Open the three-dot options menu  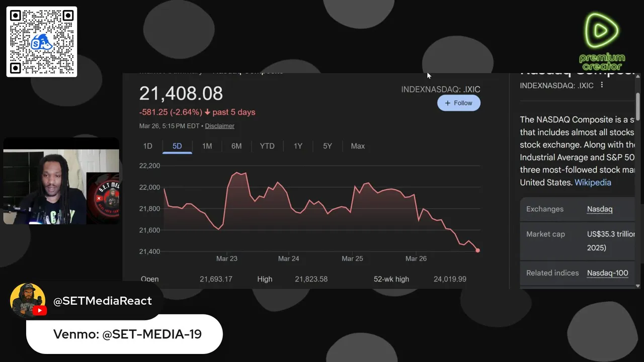[602, 85]
